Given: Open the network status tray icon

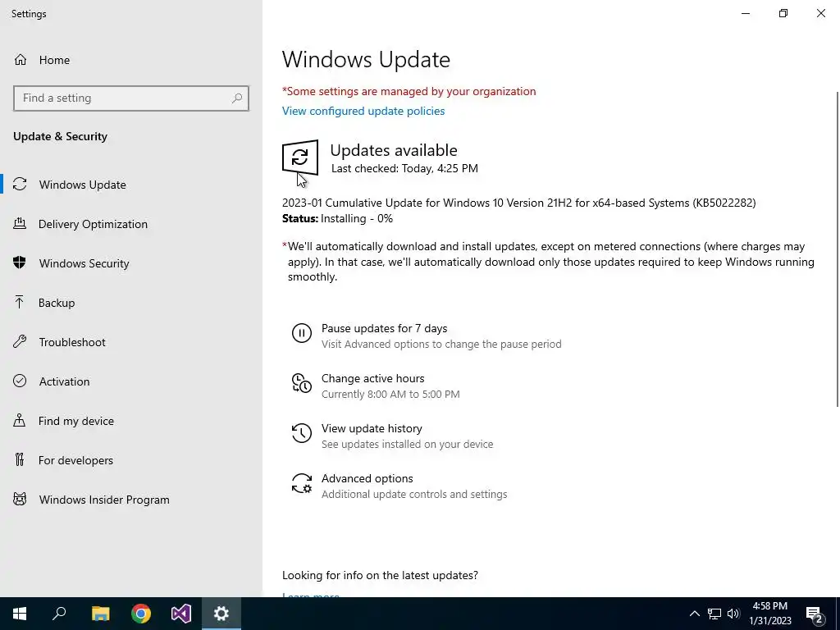Looking at the screenshot, I should click(714, 614).
